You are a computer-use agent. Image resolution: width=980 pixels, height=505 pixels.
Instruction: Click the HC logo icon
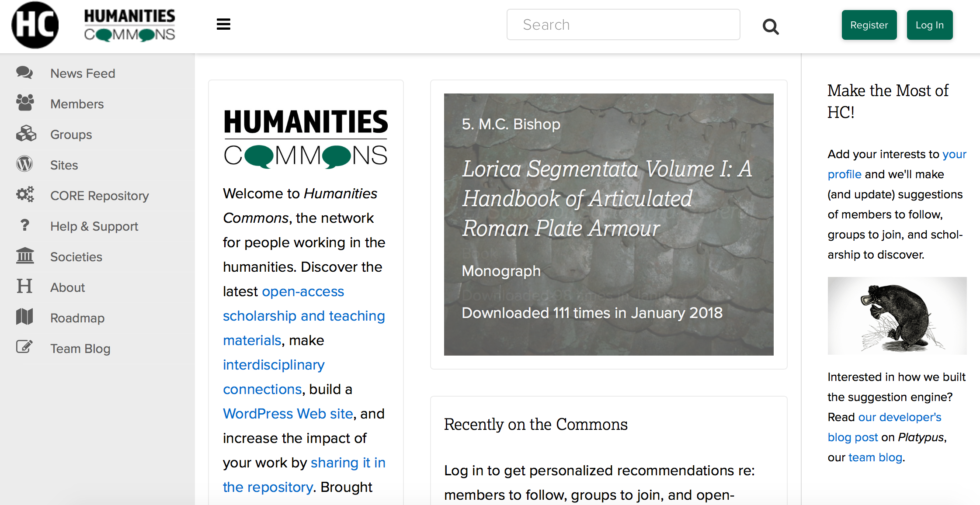pos(35,25)
